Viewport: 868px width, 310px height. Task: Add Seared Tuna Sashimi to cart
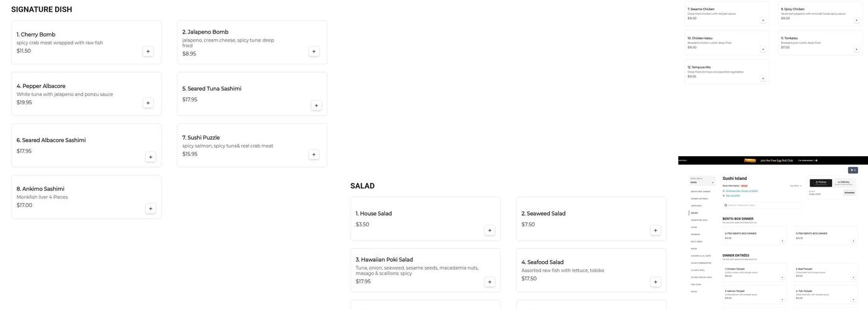(x=316, y=105)
